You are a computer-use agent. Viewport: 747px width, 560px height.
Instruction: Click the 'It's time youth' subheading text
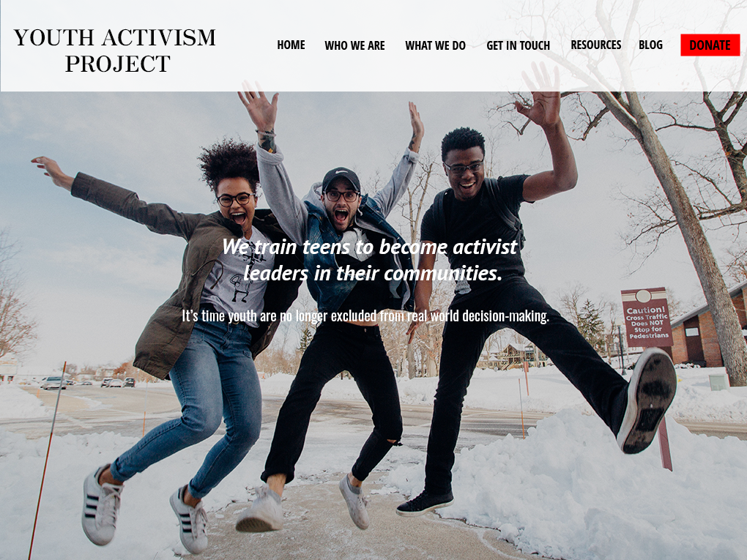[365, 316]
